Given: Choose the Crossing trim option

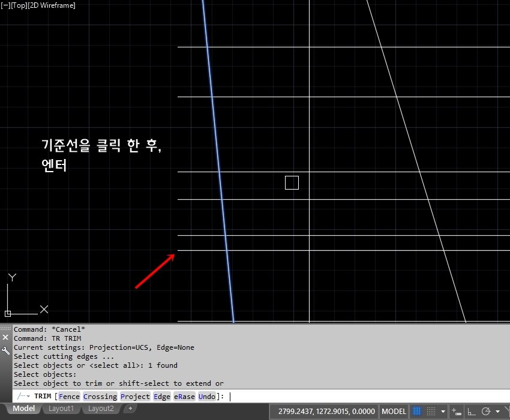Looking at the screenshot, I should (100, 396).
